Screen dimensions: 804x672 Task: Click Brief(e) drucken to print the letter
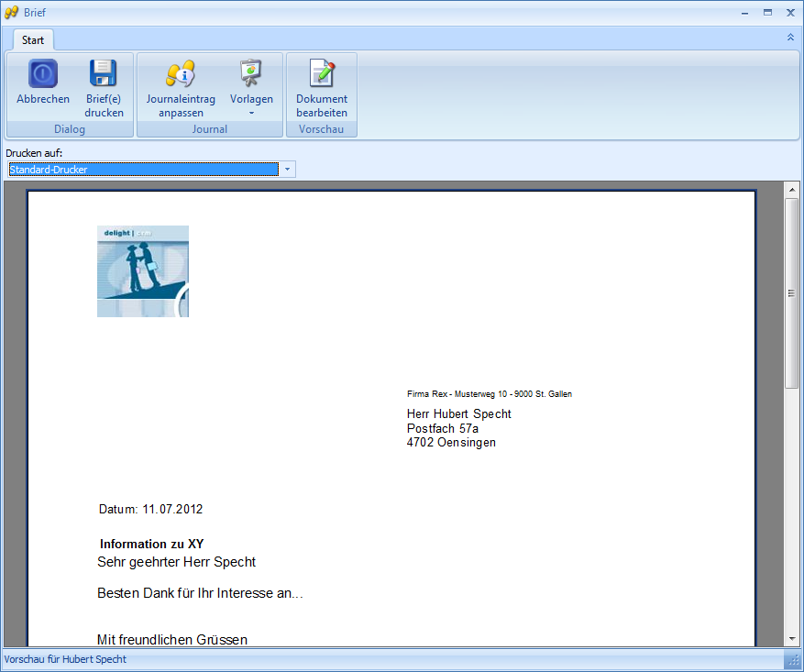click(x=103, y=87)
